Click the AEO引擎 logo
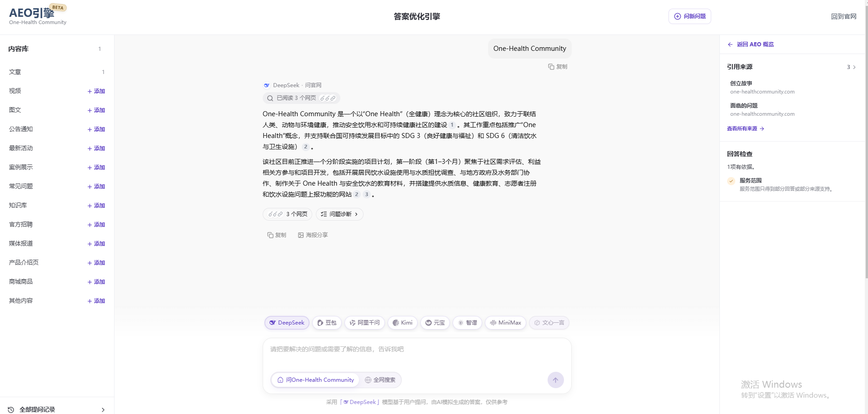 click(38, 15)
